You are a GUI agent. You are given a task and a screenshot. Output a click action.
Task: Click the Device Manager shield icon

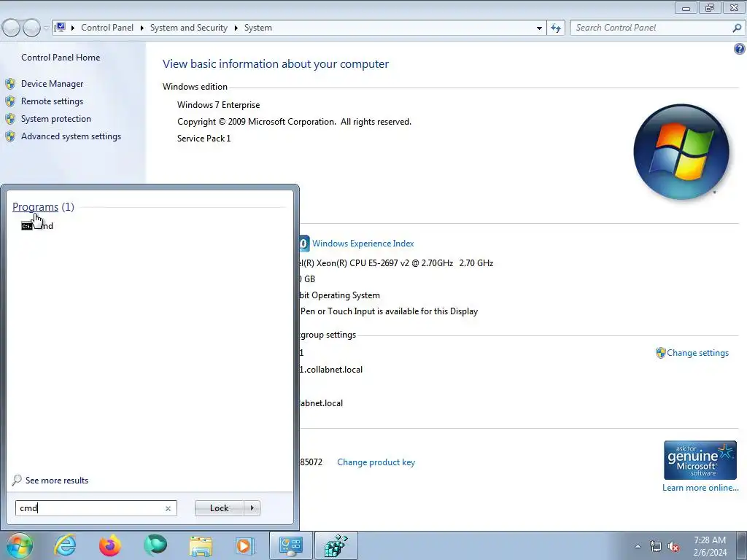(10, 84)
